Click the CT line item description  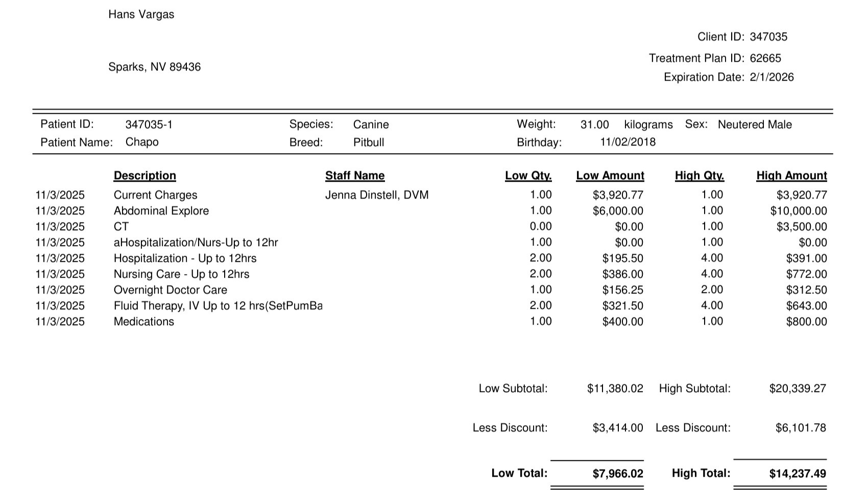tap(121, 227)
